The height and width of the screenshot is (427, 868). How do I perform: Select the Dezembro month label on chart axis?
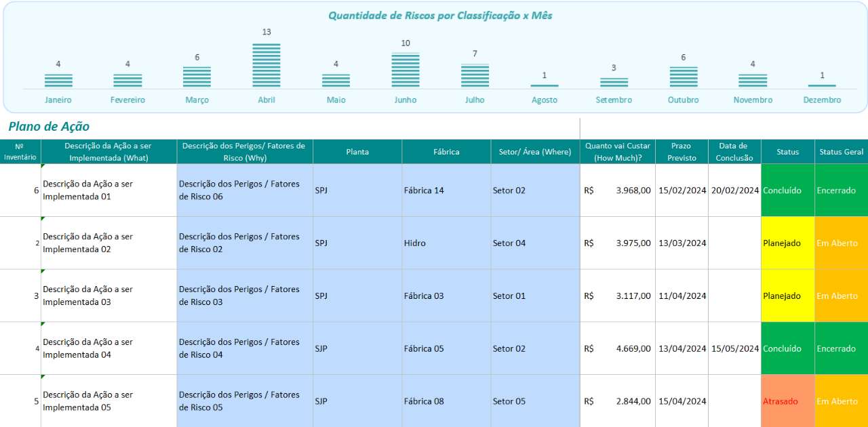pyautogui.click(x=822, y=100)
